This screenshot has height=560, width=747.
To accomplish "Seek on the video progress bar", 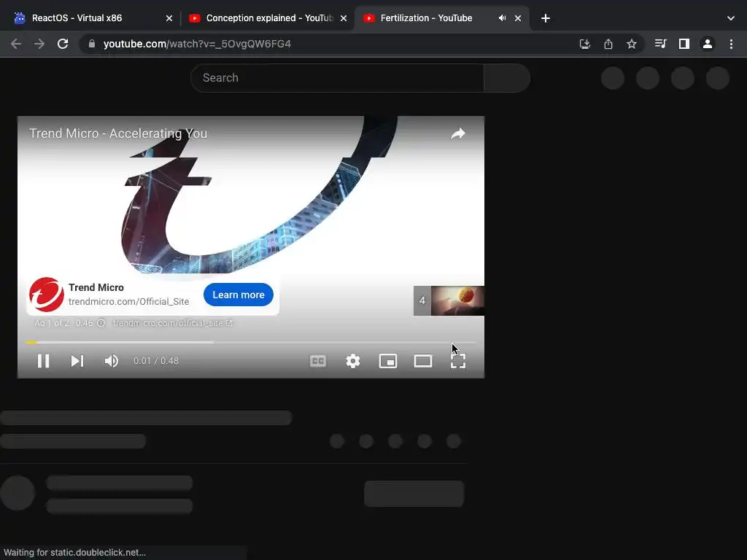I will 251,342.
